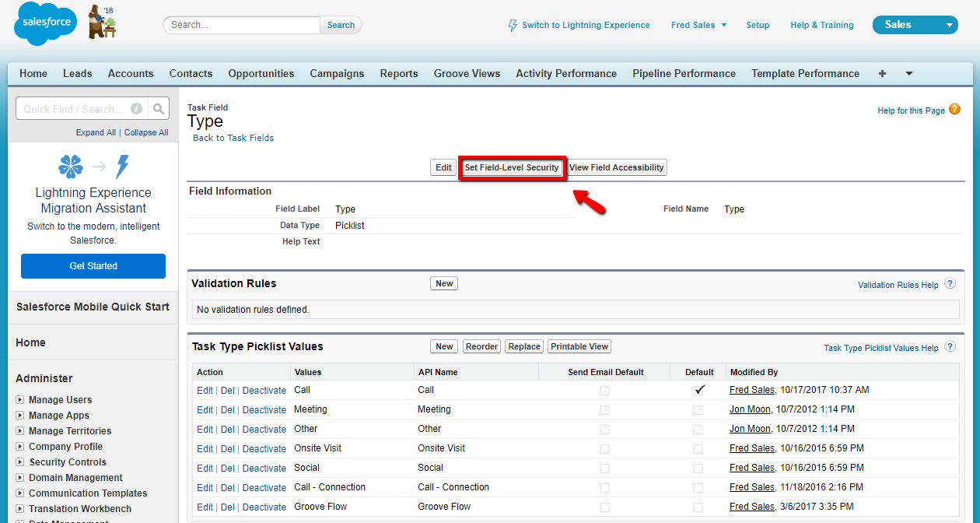This screenshot has height=523, width=980.
Task: Select the Activity Performance tab
Action: 566,73
